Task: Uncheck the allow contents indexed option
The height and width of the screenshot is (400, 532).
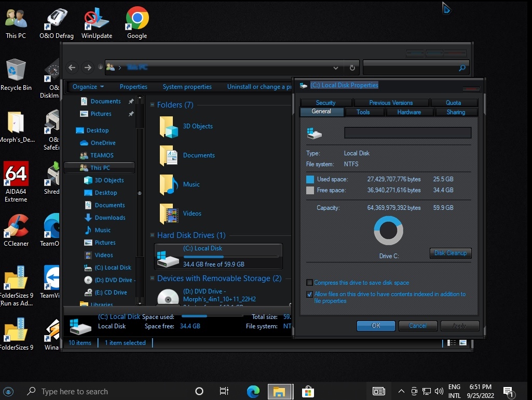Action: coord(310,295)
